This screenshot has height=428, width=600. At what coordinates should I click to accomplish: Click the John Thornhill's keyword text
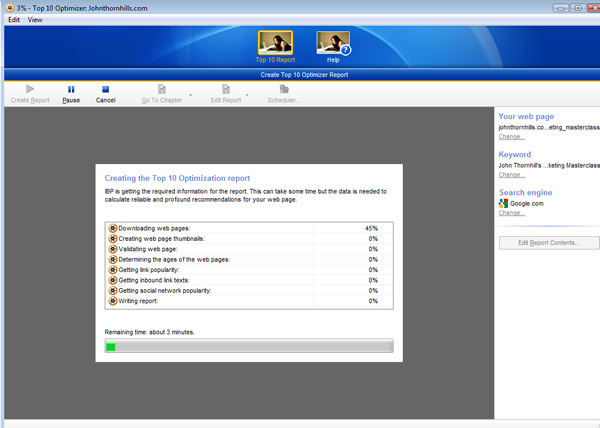click(x=549, y=166)
